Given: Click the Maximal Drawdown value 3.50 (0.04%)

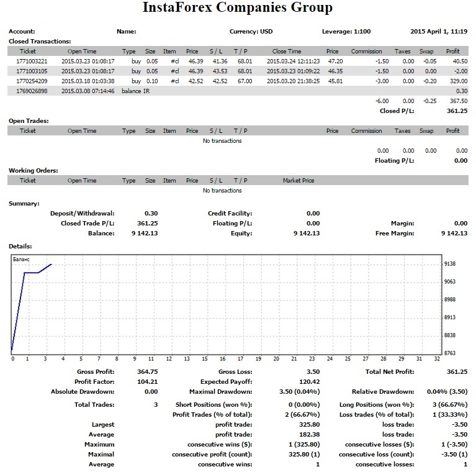Looking at the screenshot, I should click(300, 392).
